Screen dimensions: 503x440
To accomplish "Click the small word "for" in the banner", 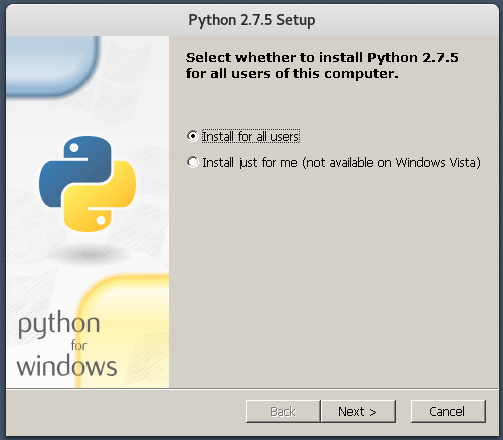I will tap(79, 345).
